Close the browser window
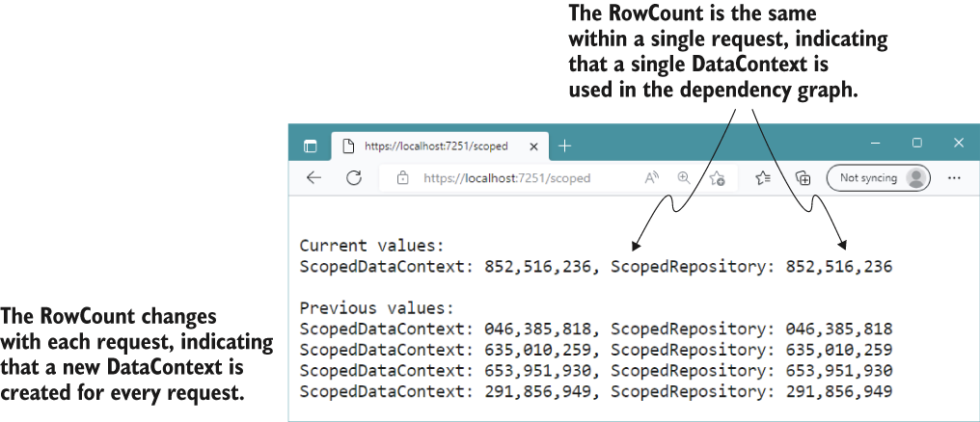 [x=959, y=143]
